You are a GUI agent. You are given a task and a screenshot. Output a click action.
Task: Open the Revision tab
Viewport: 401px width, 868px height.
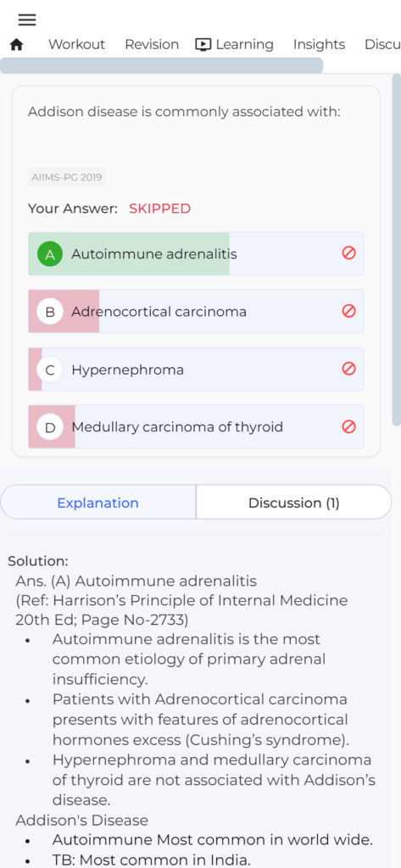pyautogui.click(x=152, y=44)
